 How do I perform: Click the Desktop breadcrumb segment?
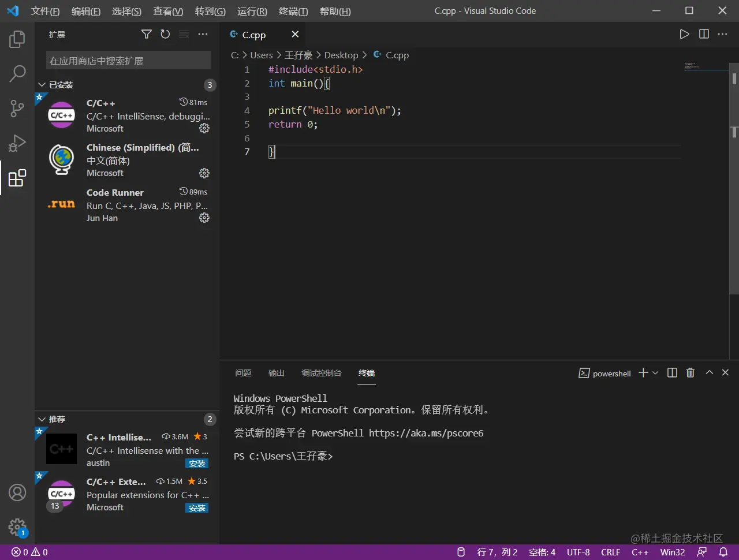[341, 55]
